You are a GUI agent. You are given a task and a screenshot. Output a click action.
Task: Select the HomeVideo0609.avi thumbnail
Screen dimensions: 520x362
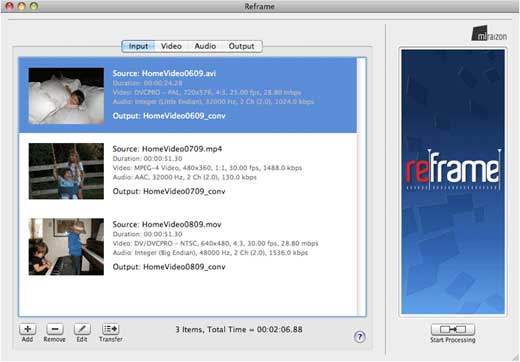pyautogui.click(x=66, y=96)
